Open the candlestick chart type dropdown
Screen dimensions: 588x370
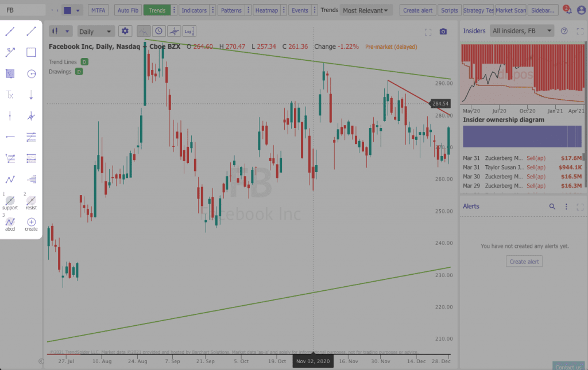point(60,31)
